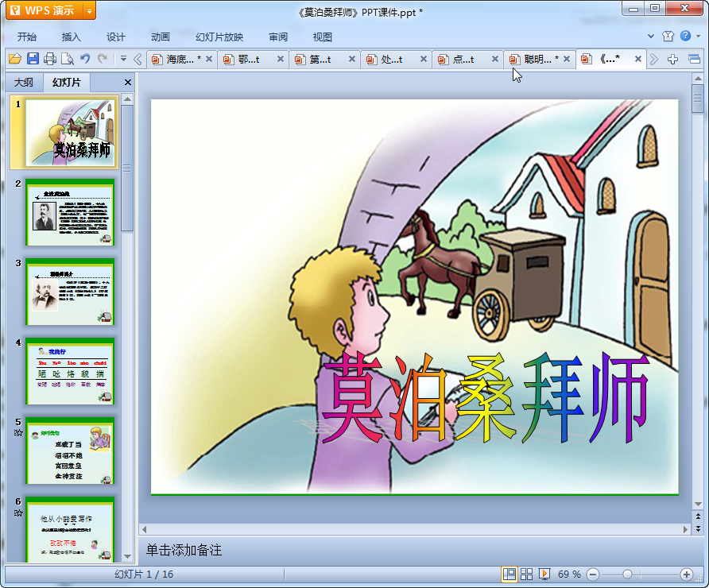Close the 鄂...t document tab
This screenshot has height=588, width=709.
pyautogui.click(x=281, y=59)
